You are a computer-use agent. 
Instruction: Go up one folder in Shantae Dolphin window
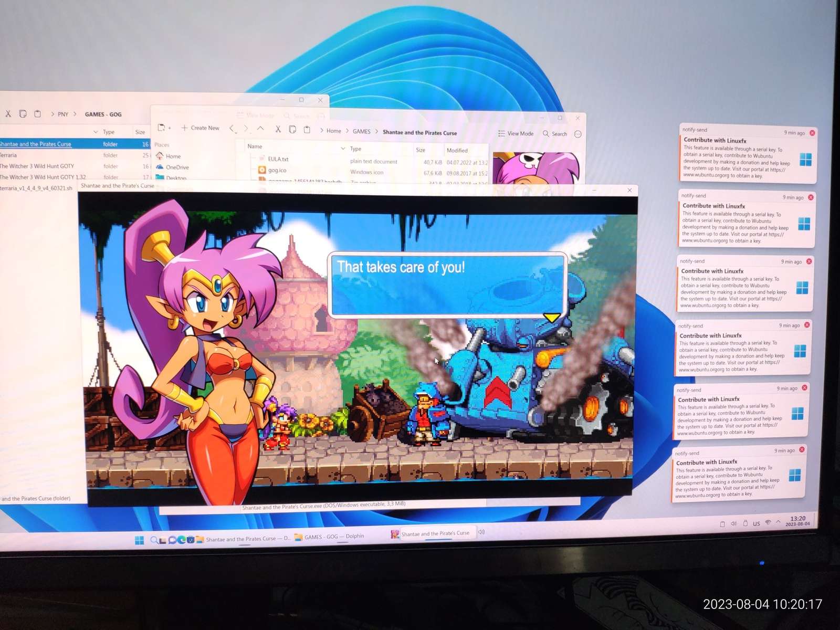tap(260, 129)
